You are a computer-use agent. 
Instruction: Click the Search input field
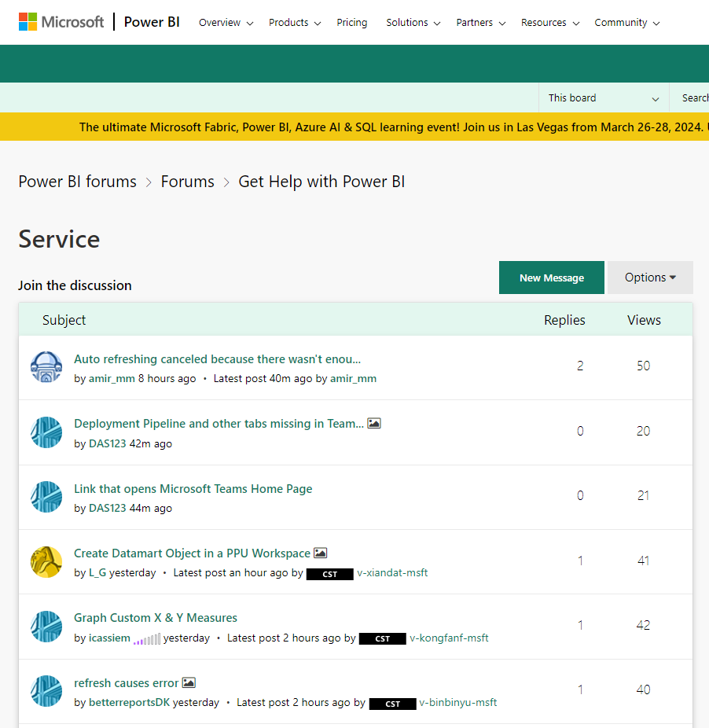coord(690,98)
